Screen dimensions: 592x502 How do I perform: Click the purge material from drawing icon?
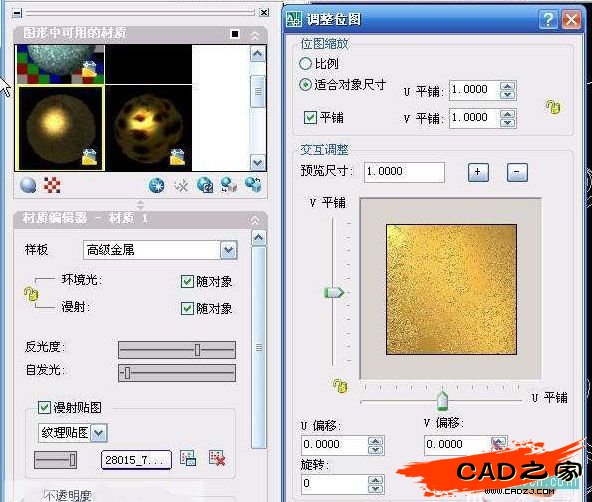181,185
